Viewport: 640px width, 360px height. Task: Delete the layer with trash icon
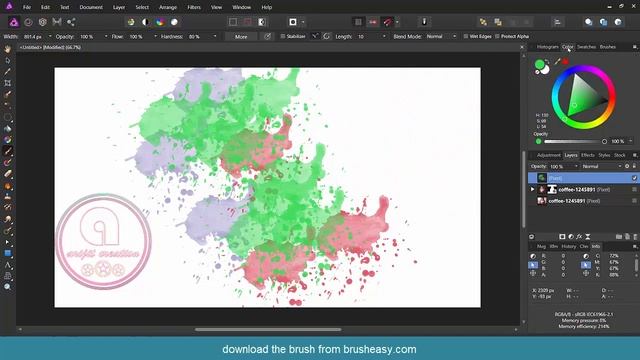[x=635, y=237]
